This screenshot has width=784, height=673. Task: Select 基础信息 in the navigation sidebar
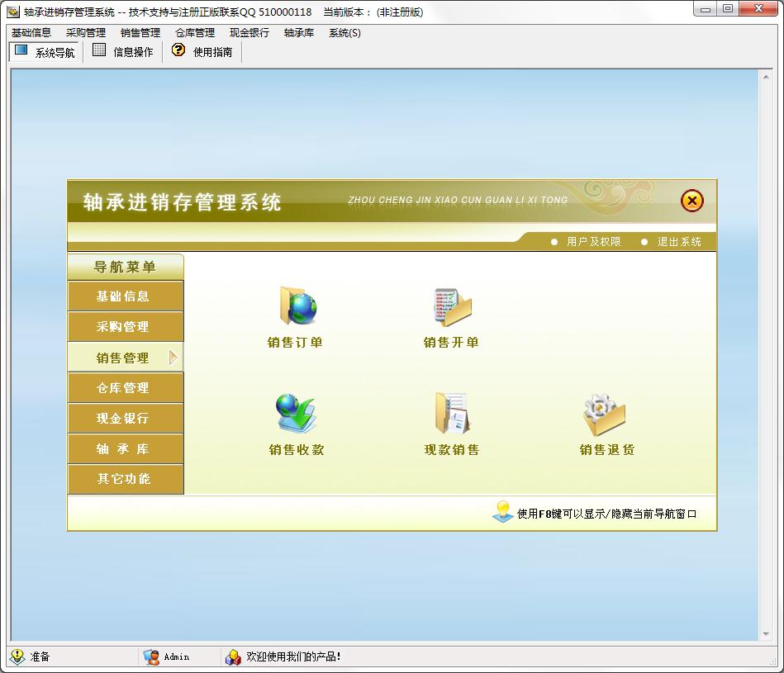pyautogui.click(x=126, y=296)
